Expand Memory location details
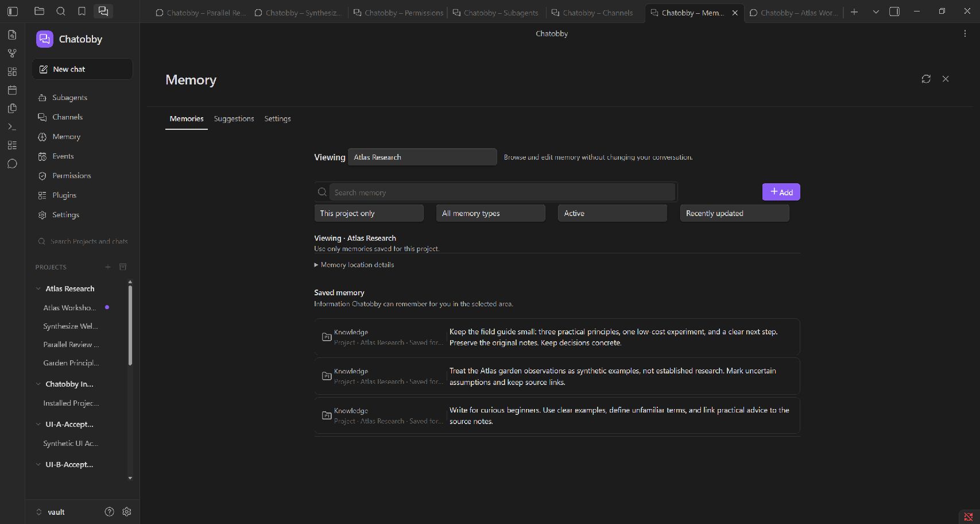 coord(354,265)
